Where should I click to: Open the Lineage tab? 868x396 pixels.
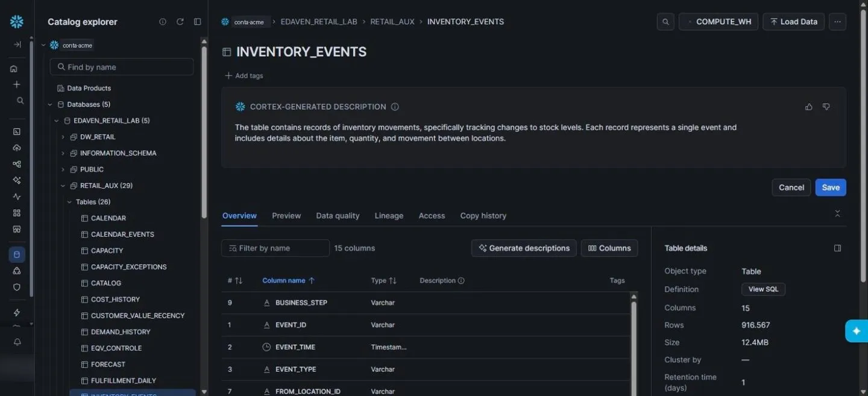click(389, 216)
